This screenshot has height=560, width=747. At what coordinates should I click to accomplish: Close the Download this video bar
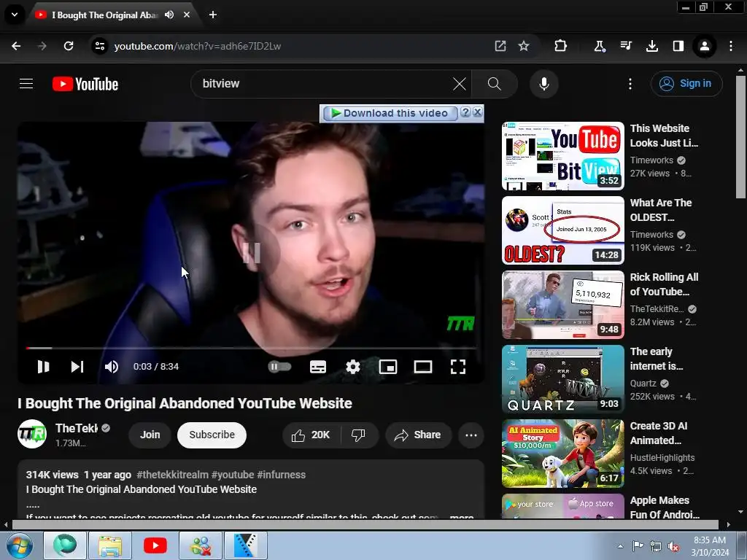[477, 112]
